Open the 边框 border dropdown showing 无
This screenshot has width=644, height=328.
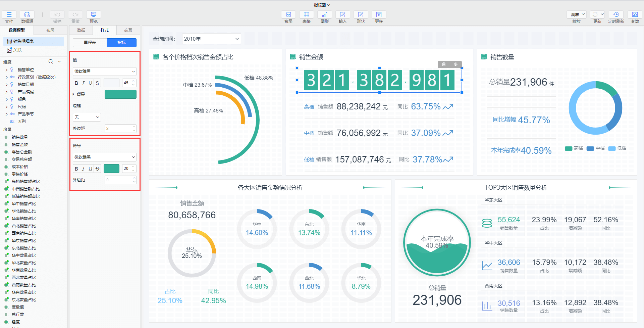[x=87, y=117]
